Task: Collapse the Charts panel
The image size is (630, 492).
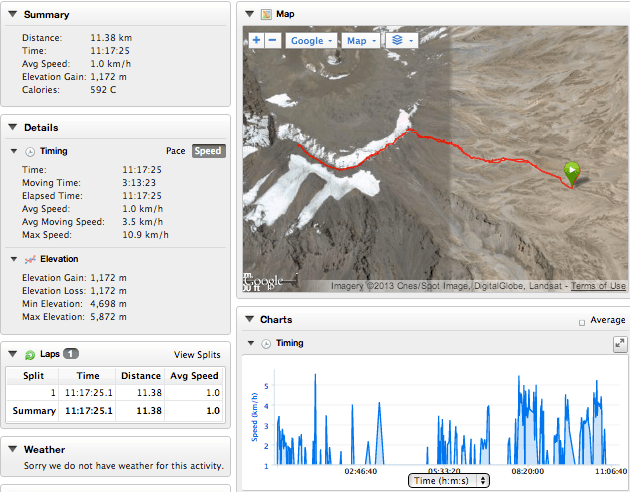Action: point(248,320)
